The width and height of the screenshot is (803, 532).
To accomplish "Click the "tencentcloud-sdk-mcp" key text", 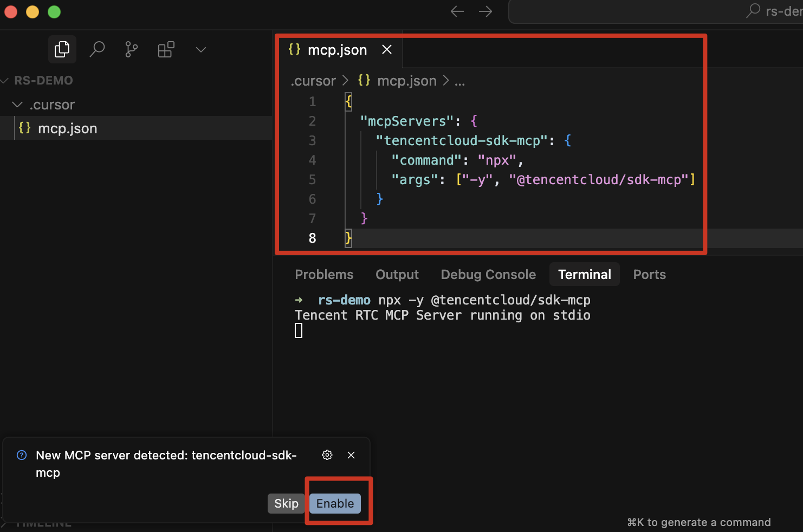I will pos(462,141).
